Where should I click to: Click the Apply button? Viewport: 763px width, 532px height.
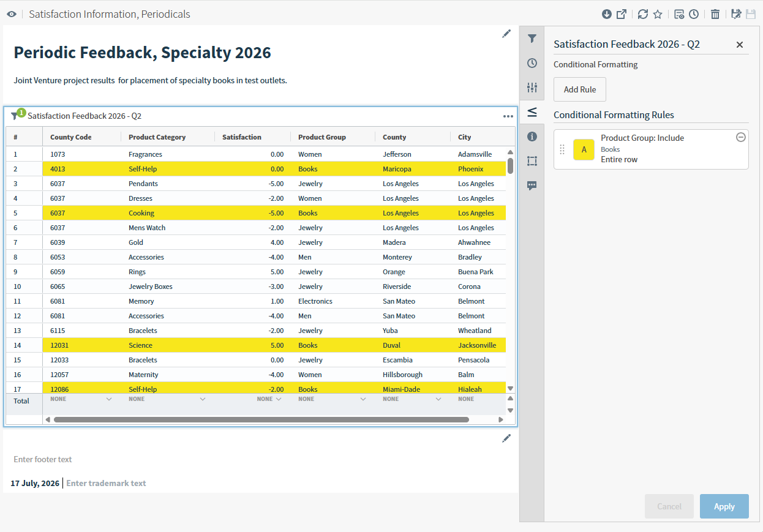(x=724, y=506)
